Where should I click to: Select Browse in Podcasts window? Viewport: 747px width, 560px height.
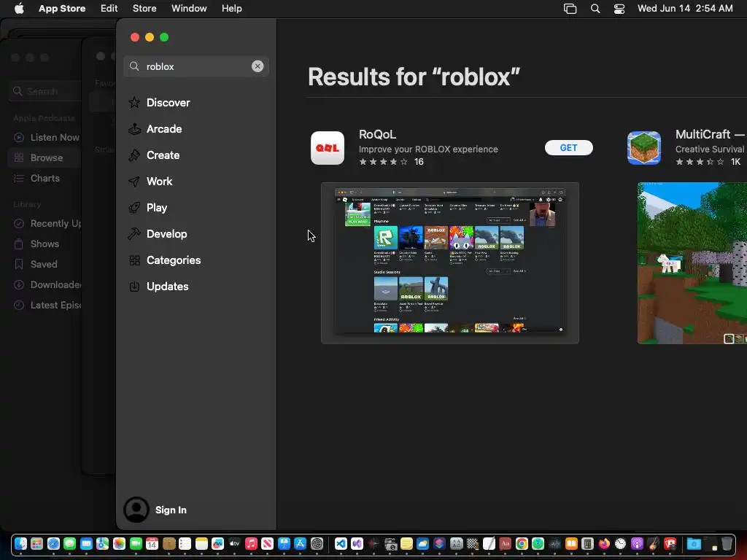(44, 157)
